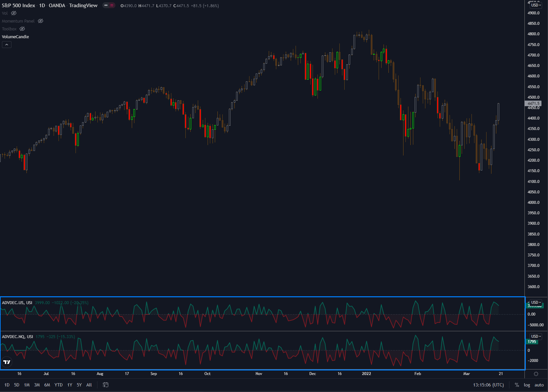Image resolution: width=548 pixels, height=392 pixels.
Task: Open the USD dropdown on ADVDEC.NQ panel scale
Action: coord(536,336)
